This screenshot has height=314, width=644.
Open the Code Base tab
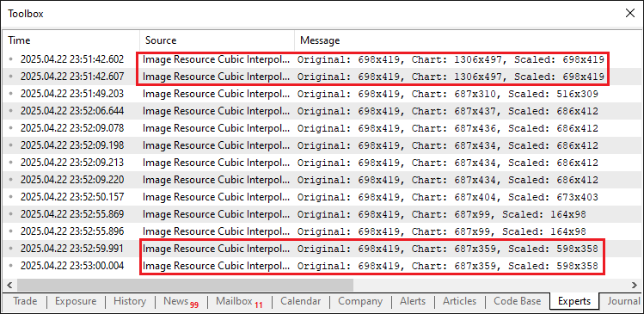coord(517,301)
